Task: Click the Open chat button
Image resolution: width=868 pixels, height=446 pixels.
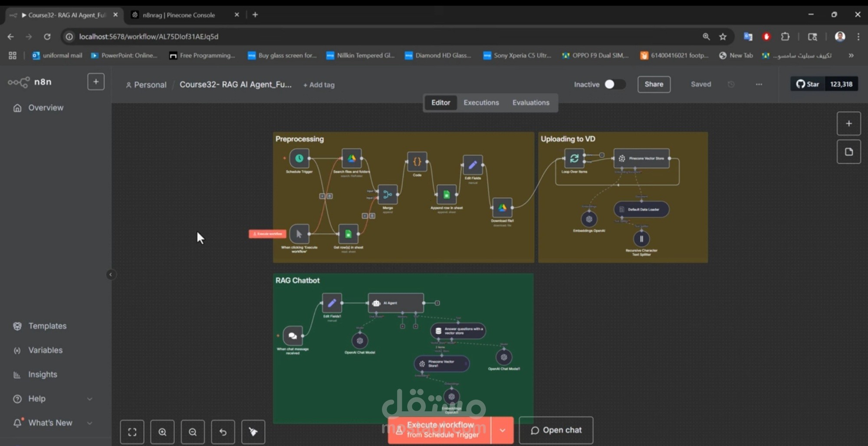Action: click(x=556, y=430)
